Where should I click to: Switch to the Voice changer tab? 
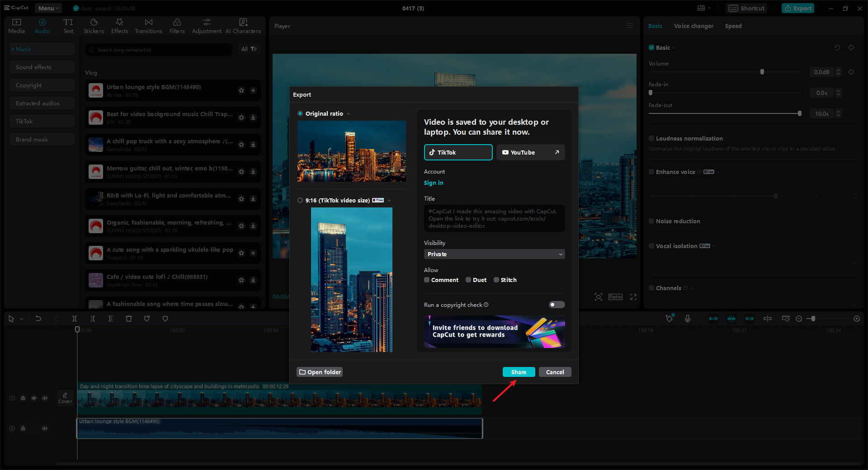(x=693, y=26)
